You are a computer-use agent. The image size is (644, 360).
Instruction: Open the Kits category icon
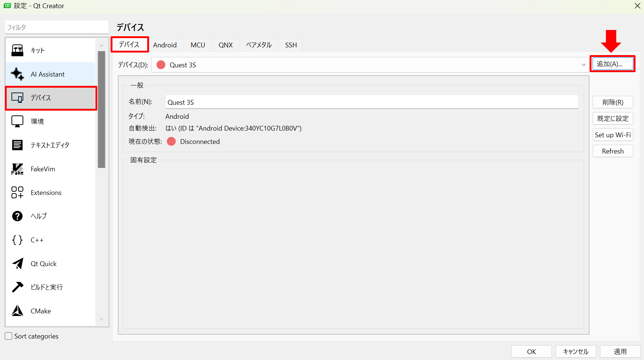pyautogui.click(x=17, y=50)
